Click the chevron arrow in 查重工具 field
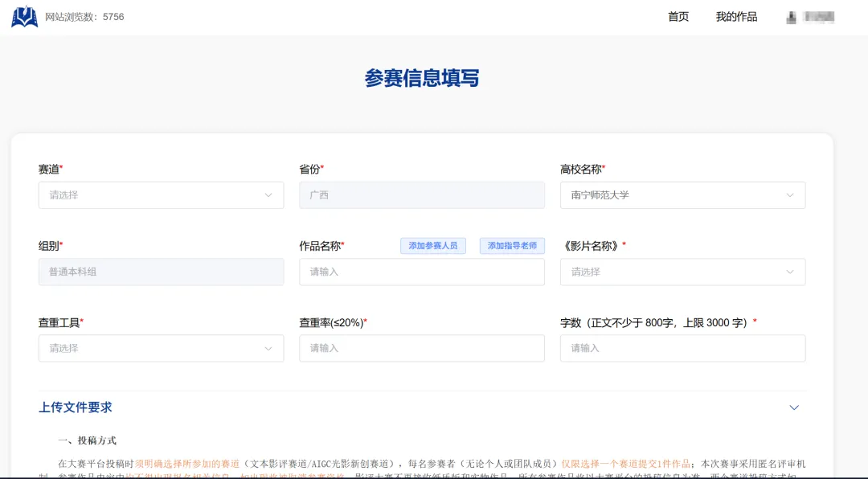Viewport: 868px width, 479px height. coord(268,348)
